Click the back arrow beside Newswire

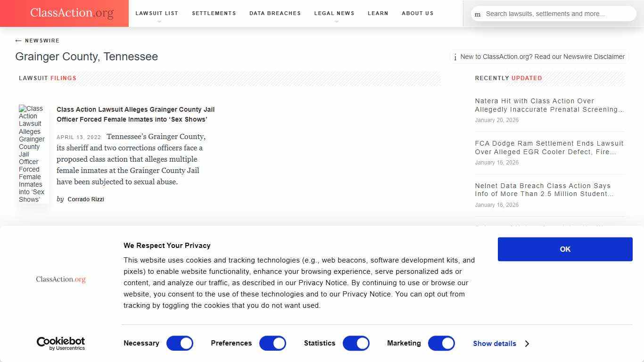pyautogui.click(x=18, y=41)
